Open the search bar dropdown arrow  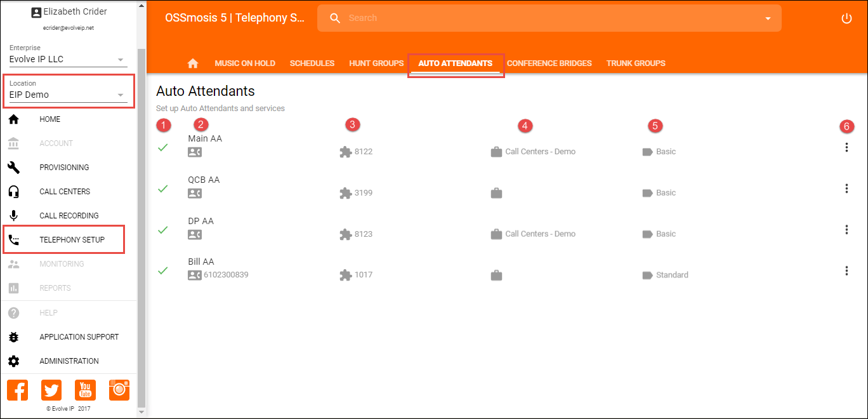pyautogui.click(x=767, y=18)
